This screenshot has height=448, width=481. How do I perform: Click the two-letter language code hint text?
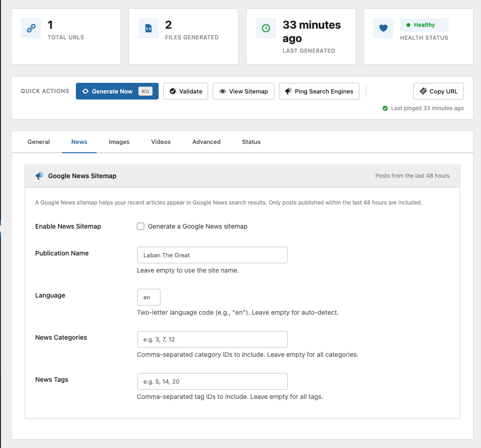(x=238, y=312)
